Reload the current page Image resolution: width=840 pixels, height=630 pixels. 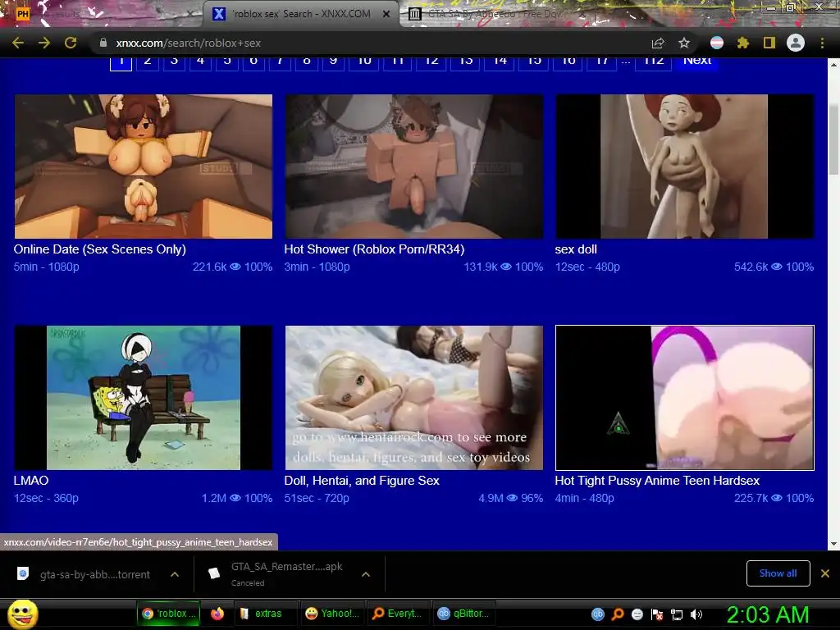[x=71, y=43]
